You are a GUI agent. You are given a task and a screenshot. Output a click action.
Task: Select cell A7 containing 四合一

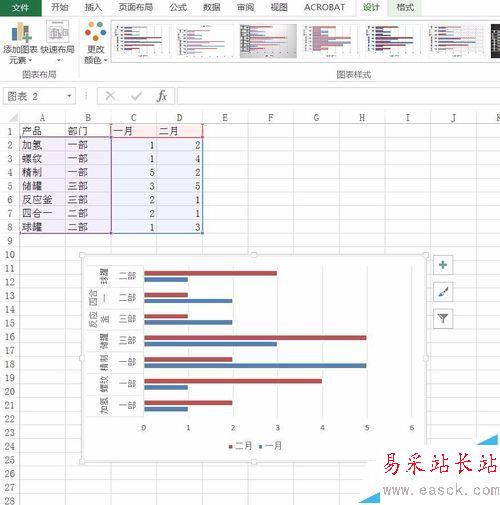click(42, 213)
